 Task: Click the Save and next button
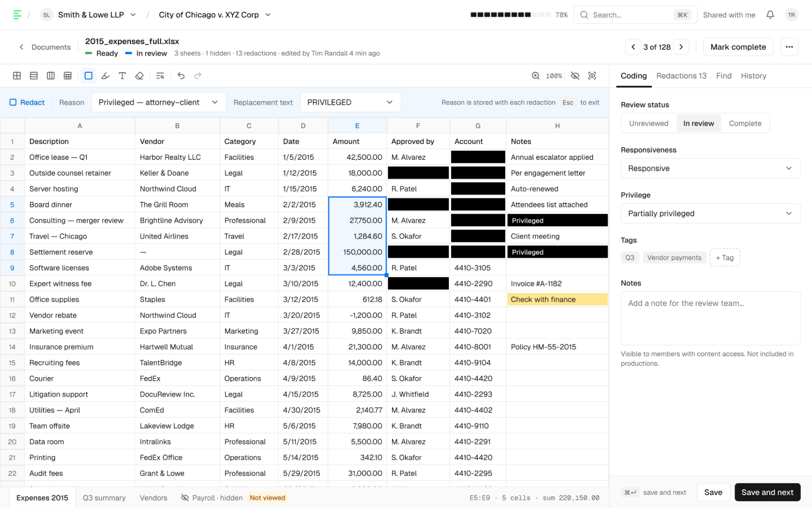(x=767, y=492)
